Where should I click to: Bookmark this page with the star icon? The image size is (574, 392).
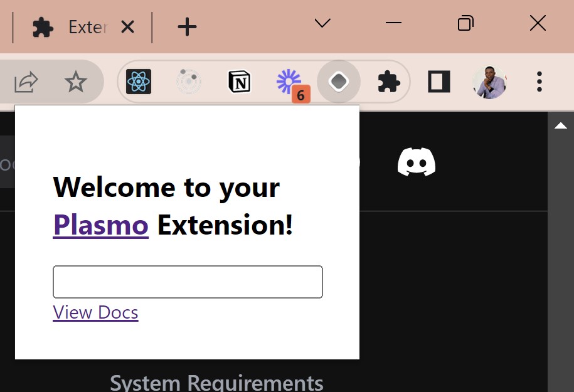tap(76, 82)
